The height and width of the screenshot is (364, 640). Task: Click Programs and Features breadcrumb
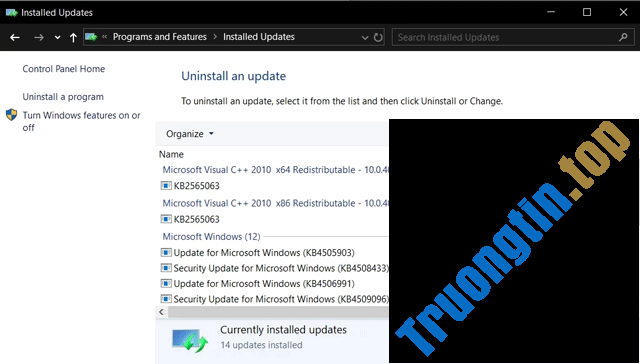160,37
